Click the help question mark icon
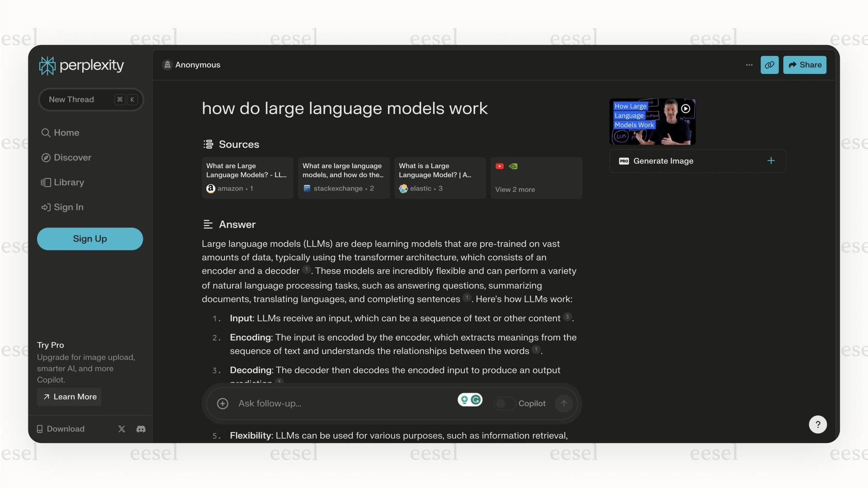 pyautogui.click(x=817, y=424)
